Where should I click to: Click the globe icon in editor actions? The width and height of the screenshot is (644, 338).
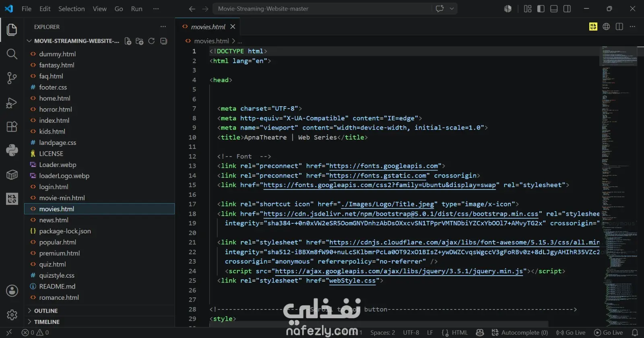pos(606,27)
